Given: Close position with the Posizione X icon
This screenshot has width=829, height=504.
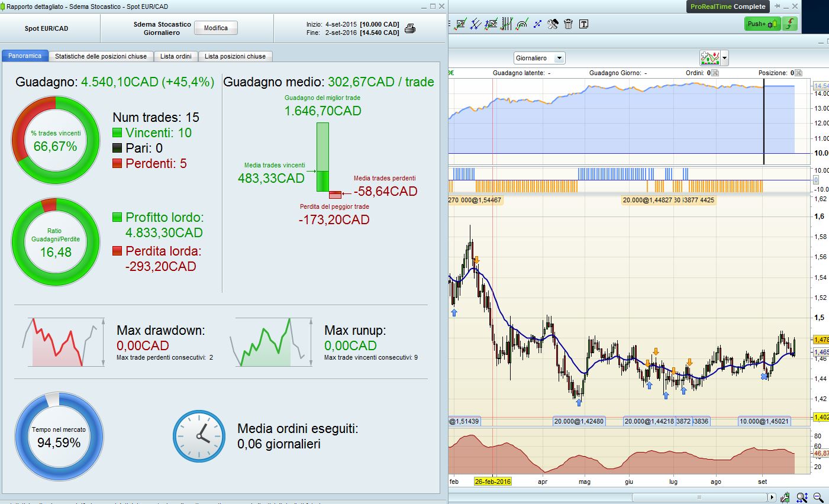Looking at the screenshot, I should click(798, 73).
